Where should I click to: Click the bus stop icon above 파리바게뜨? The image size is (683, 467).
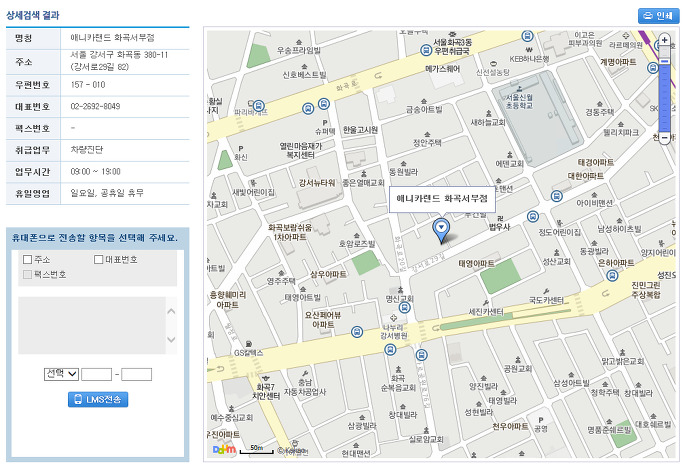coord(259,105)
